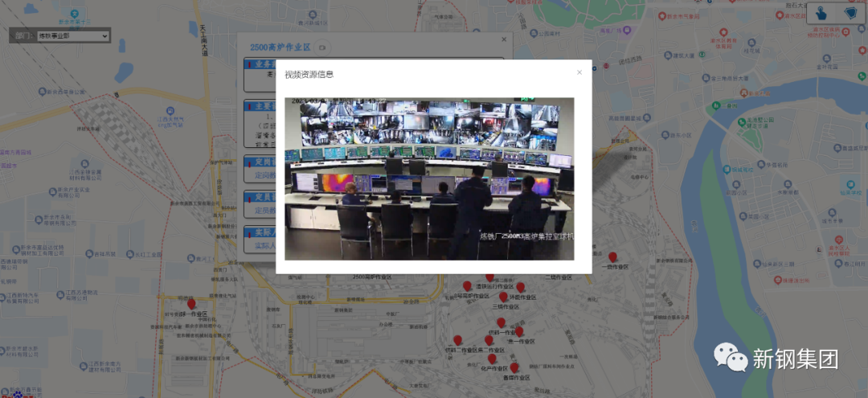Screen dimensions: 868x398
Task: Open the 部门 department dropdown
Action: (72, 36)
